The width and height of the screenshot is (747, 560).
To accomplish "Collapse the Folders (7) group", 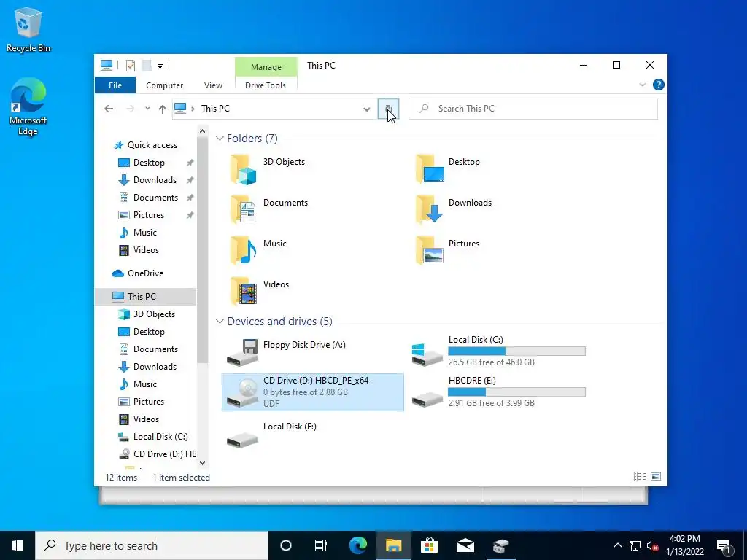I will 220,139.
